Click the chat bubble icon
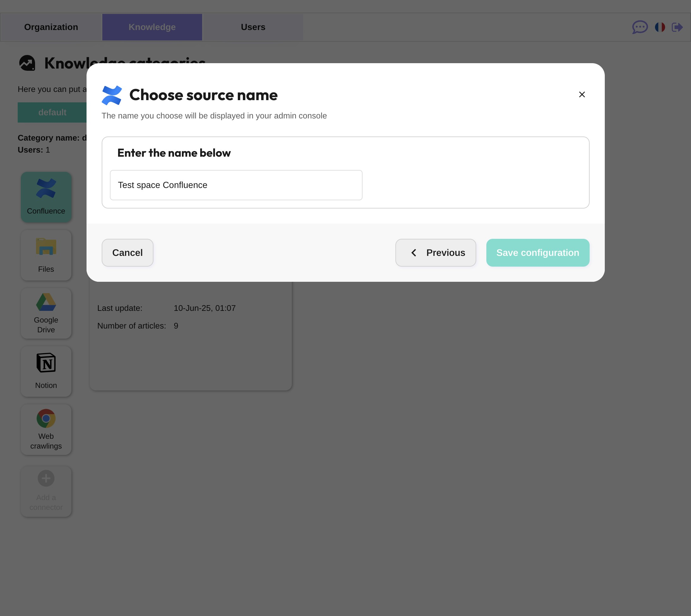The height and width of the screenshot is (616, 691). (x=640, y=27)
